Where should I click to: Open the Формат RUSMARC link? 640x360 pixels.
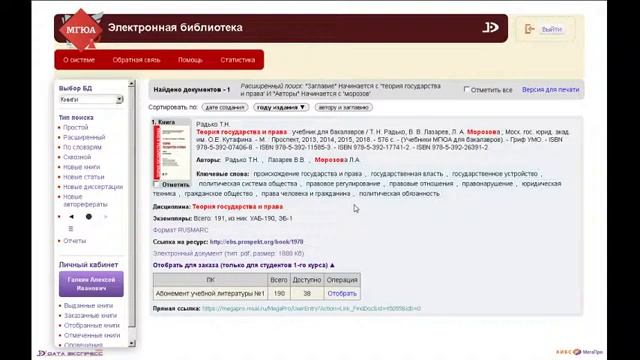(x=180, y=230)
